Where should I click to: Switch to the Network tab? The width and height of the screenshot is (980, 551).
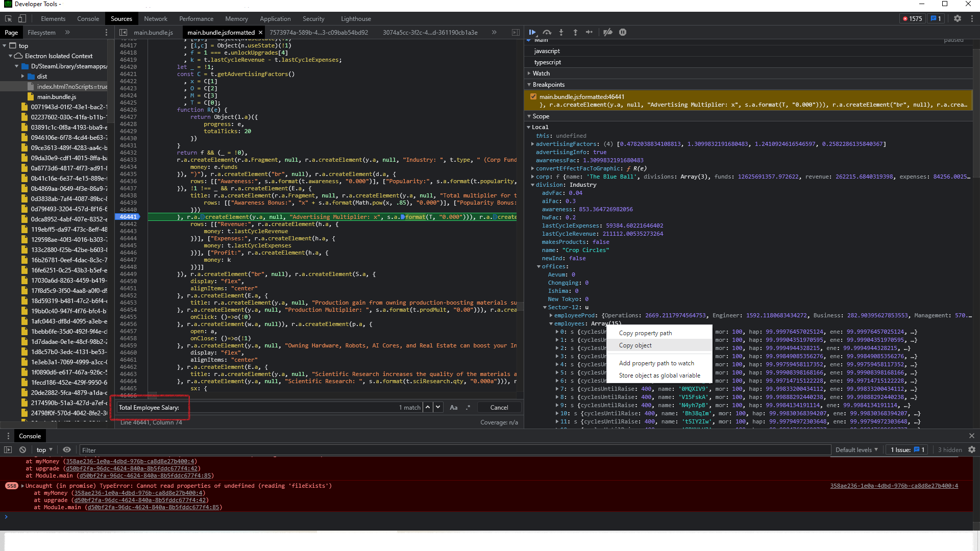[156, 18]
